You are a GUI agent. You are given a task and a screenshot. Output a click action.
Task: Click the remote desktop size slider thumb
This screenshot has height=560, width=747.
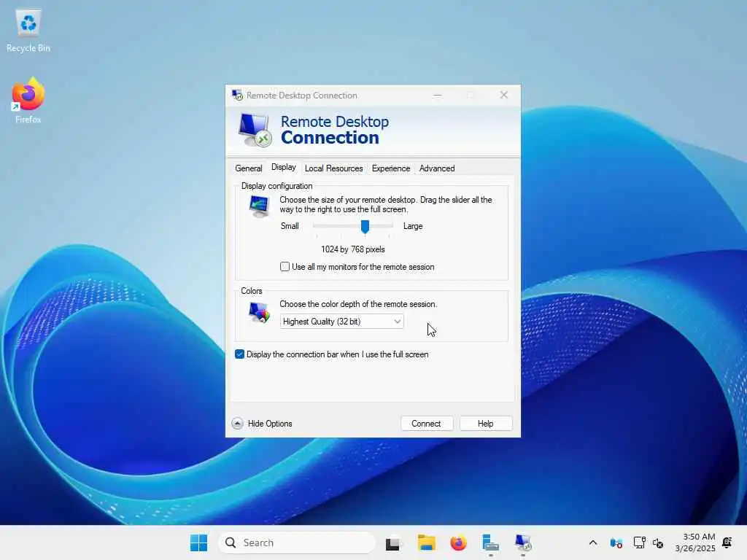coord(365,227)
